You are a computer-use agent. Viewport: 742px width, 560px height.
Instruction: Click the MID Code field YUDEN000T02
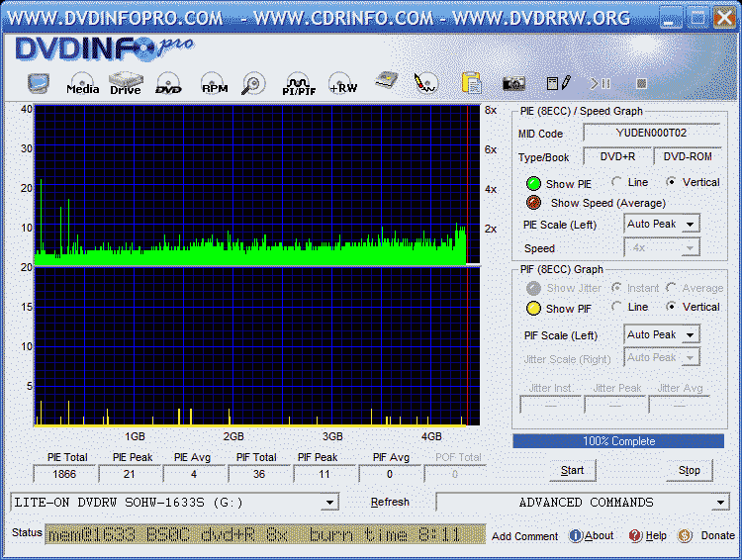pos(652,133)
